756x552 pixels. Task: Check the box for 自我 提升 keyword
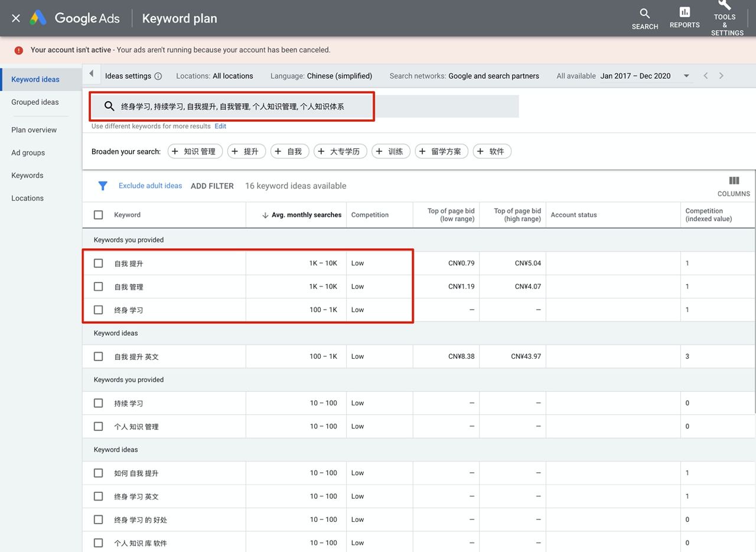[x=99, y=264]
